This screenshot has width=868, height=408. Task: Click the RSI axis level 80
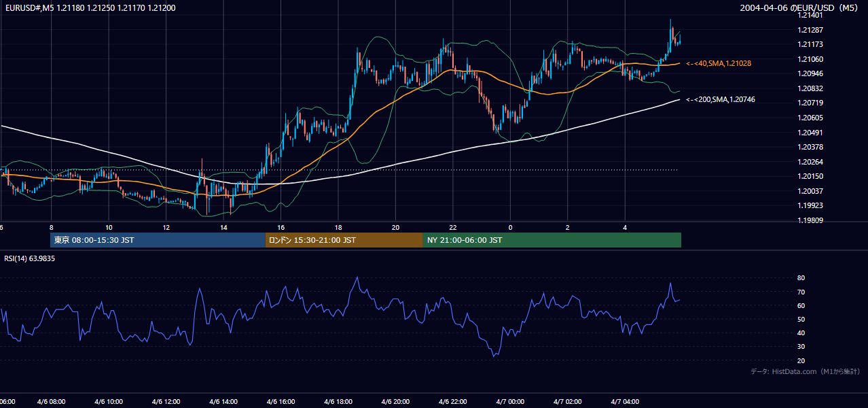pyautogui.click(x=801, y=278)
